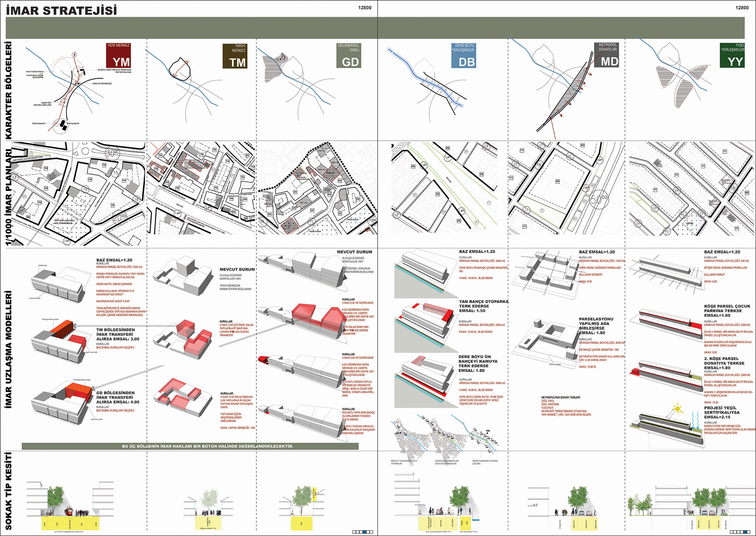Click the 'MEVCUT DURUM DERE ÜSTÜ OTOPARKLAR' caption
This screenshot has width=756, height=536.
pos(404,462)
